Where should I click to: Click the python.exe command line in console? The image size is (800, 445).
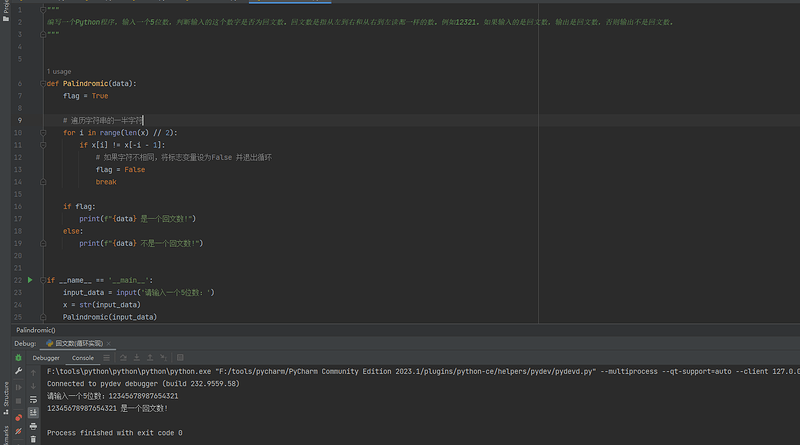click(423, 372)
